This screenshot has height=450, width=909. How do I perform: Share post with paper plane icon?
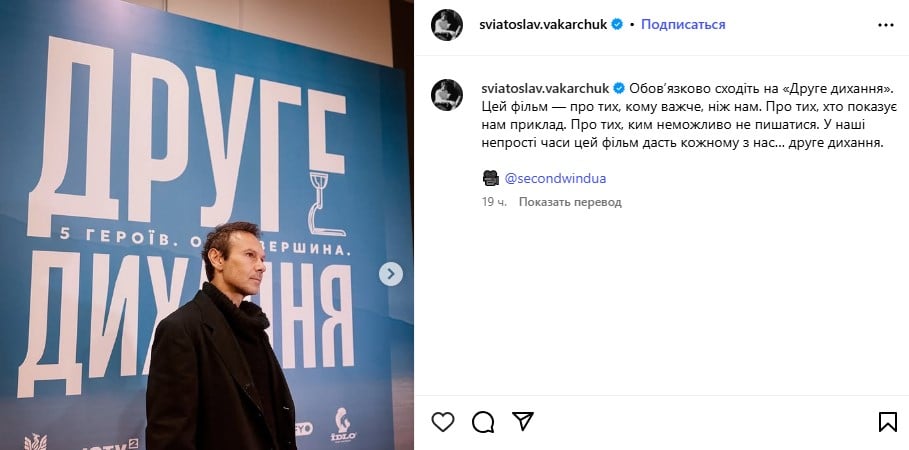point(522,421)
